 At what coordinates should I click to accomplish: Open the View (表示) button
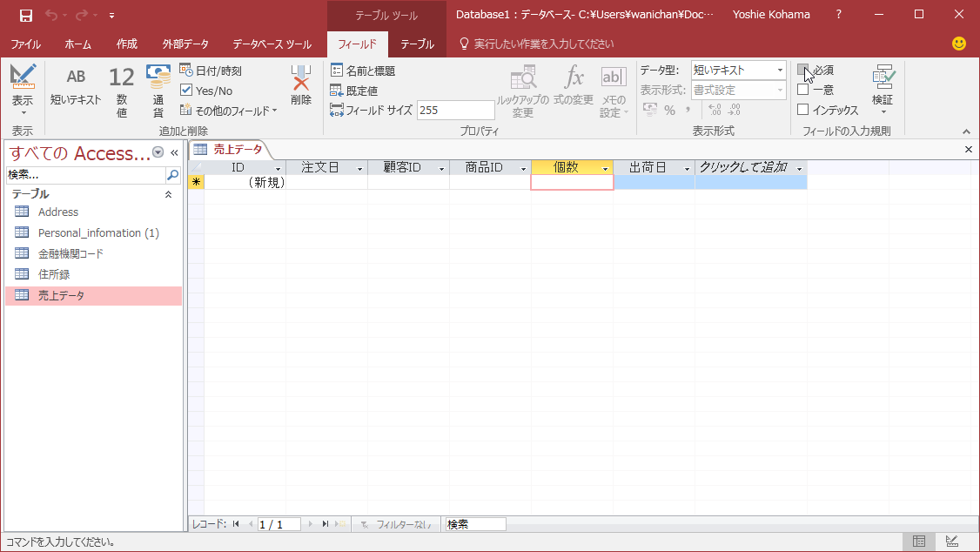click(23, 90)
